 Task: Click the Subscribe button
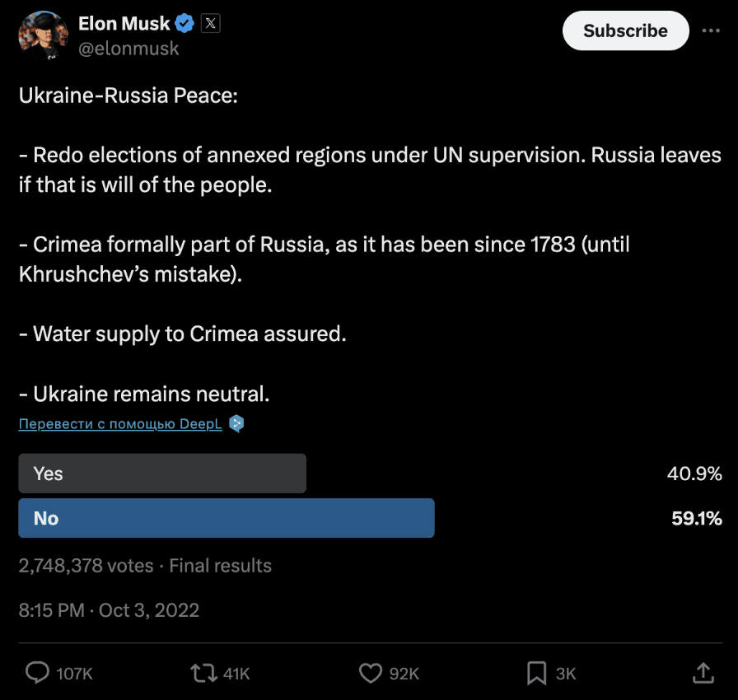tap(625, 30)
